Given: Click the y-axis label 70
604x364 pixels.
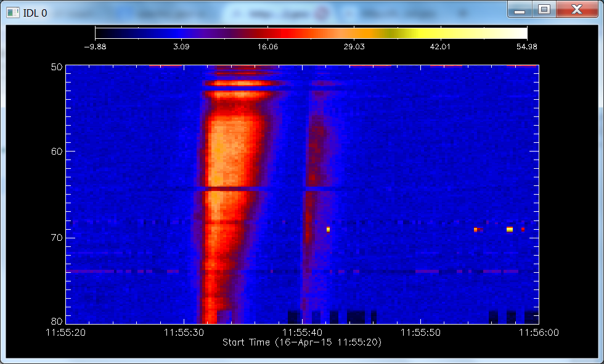Looking at the screenshot, I should pos(57,238).
